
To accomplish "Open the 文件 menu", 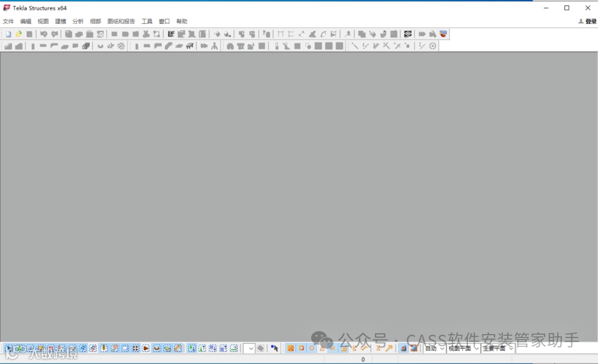I will [8, 22].
